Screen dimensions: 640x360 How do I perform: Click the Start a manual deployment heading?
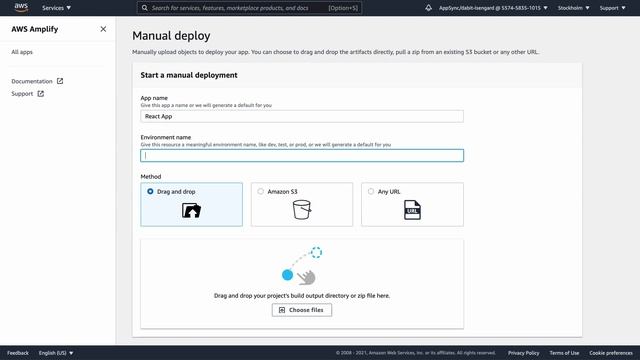pos(189,75)
